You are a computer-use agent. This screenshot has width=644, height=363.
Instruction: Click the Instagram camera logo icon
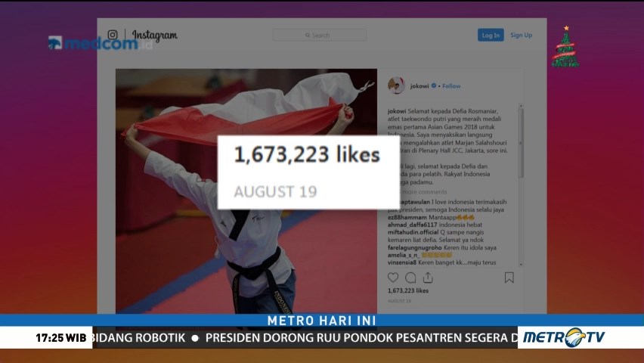click(x=113, y=35)
